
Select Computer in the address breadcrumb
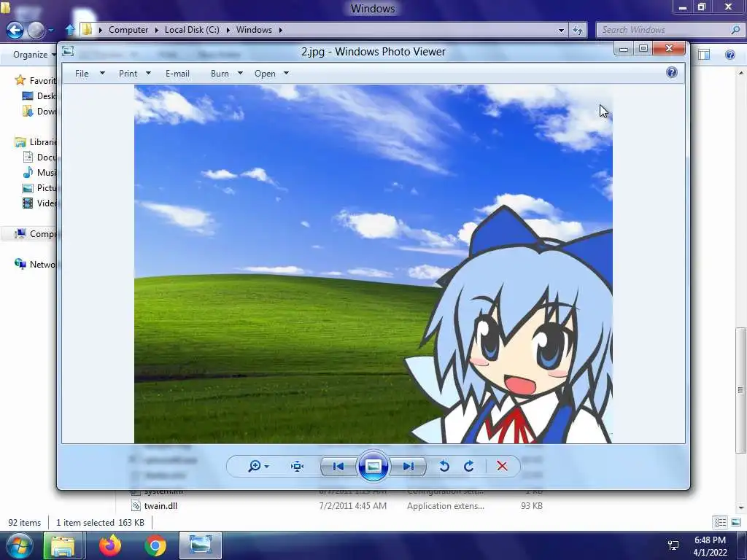point(128,29)
